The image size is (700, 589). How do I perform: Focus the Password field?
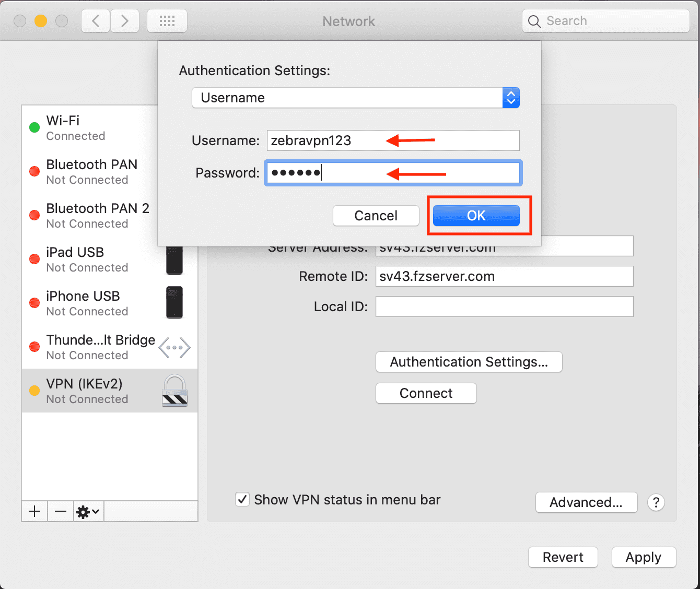tap(393, 173)
